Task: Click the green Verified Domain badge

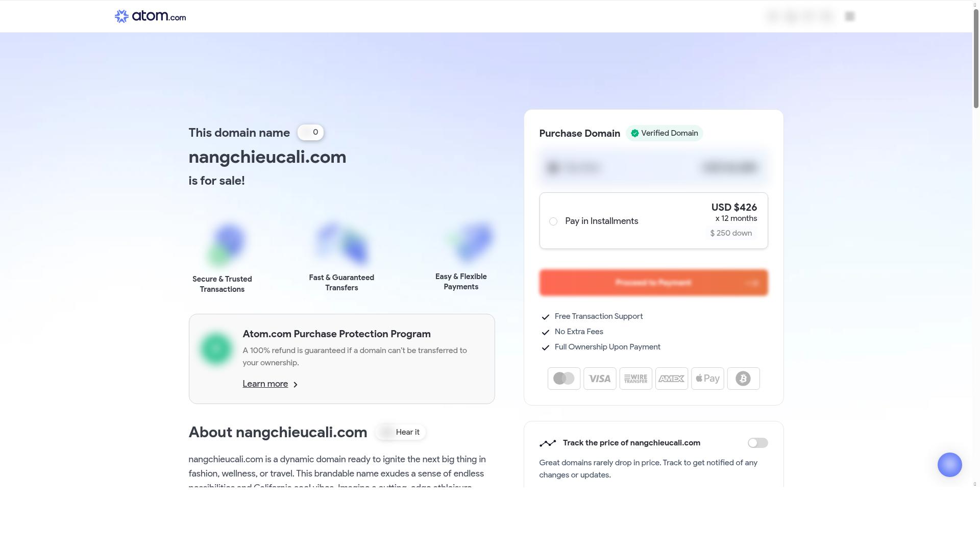Action: tap(664, 133)
